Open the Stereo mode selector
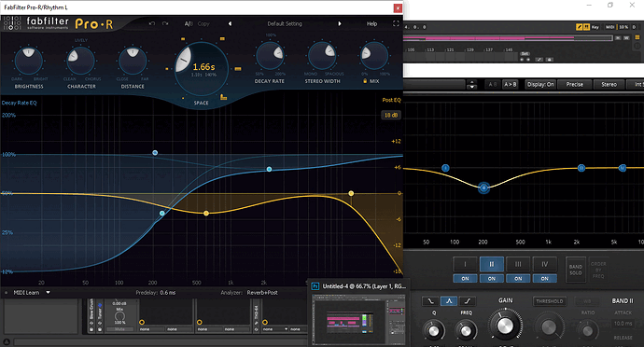 point(609,84)
